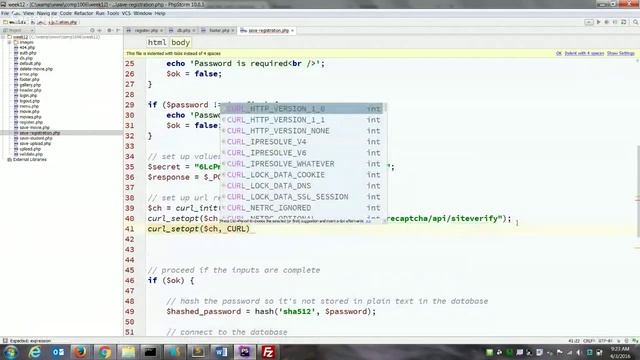
Task: Click OK in the indentation notice
Action: [559, 53]
